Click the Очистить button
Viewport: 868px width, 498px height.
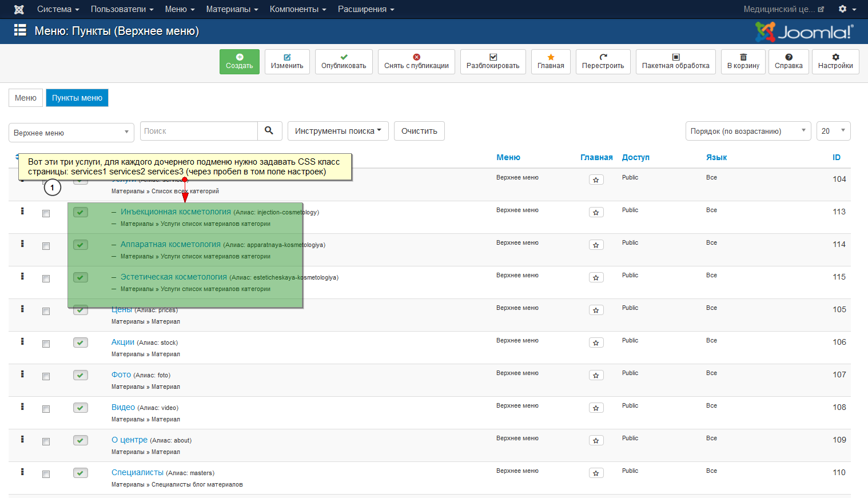pos(419,131)
